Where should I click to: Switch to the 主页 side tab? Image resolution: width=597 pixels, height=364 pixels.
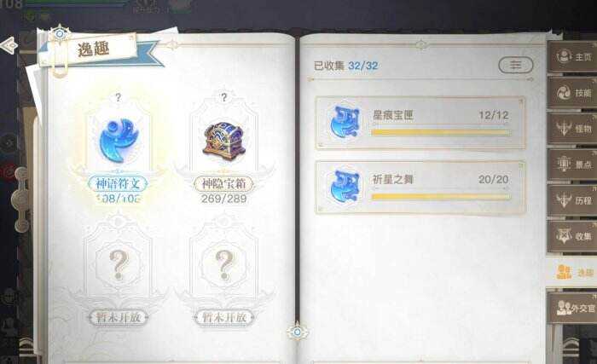coord(572,57)
